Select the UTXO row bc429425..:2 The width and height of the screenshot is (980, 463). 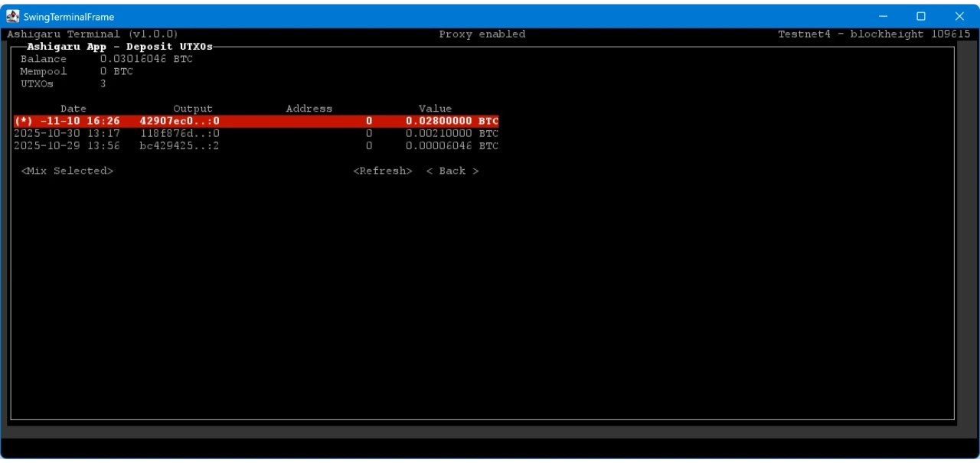(256, 145)
